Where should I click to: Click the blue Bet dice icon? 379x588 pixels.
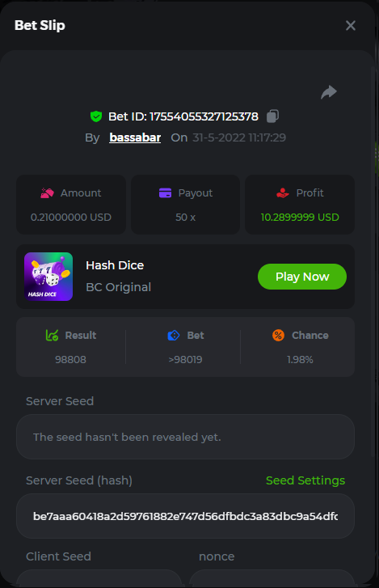coord(174,336)
